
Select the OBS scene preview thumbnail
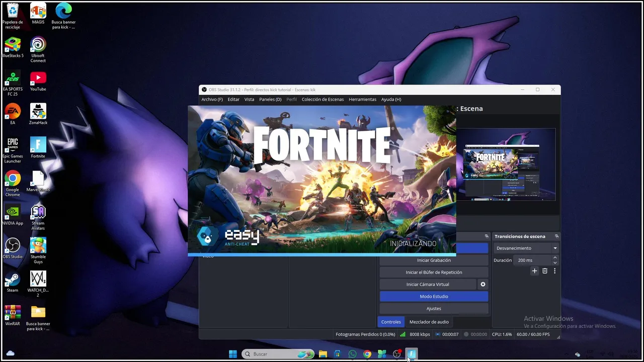coord(506,164)
